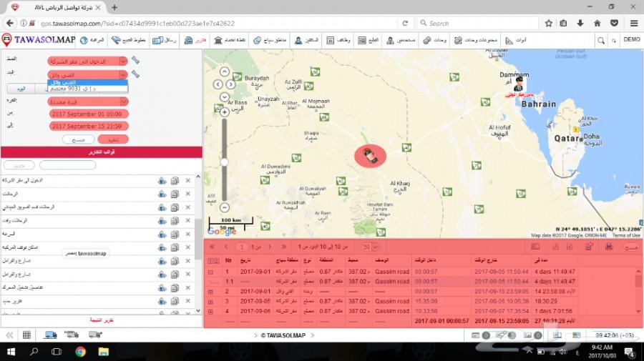Select the اماكن توقف المركبة template

coord(20,247)
